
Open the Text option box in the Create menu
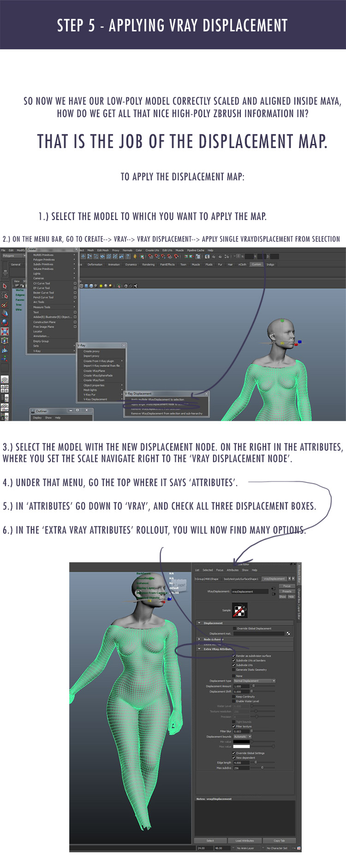coord(75,312)
